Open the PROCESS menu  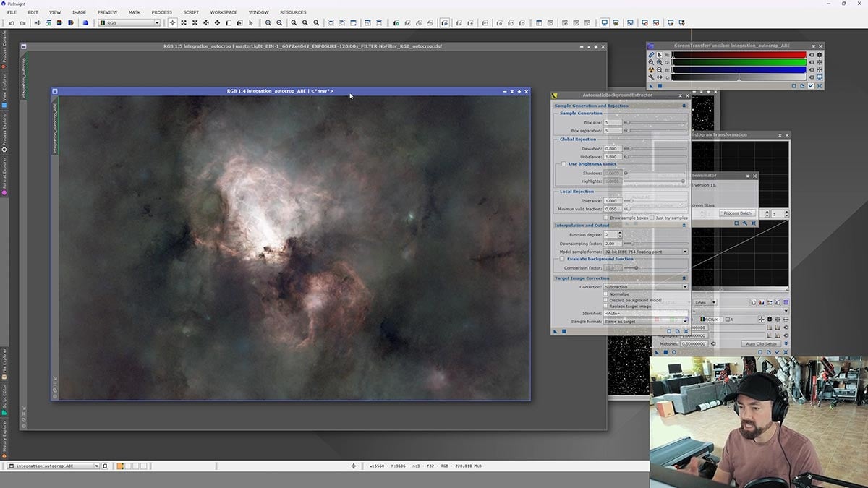162,12
